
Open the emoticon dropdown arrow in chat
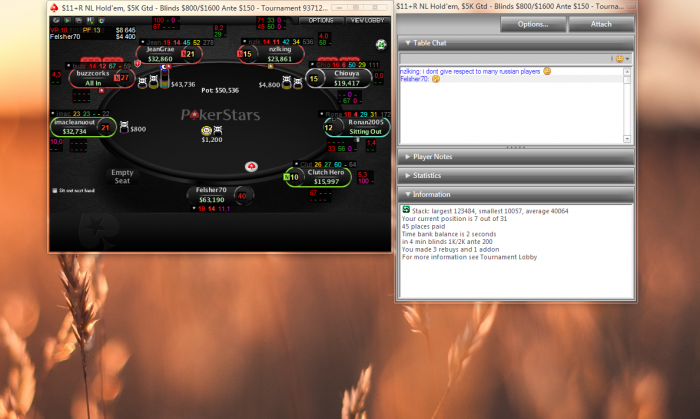(627, 59)
